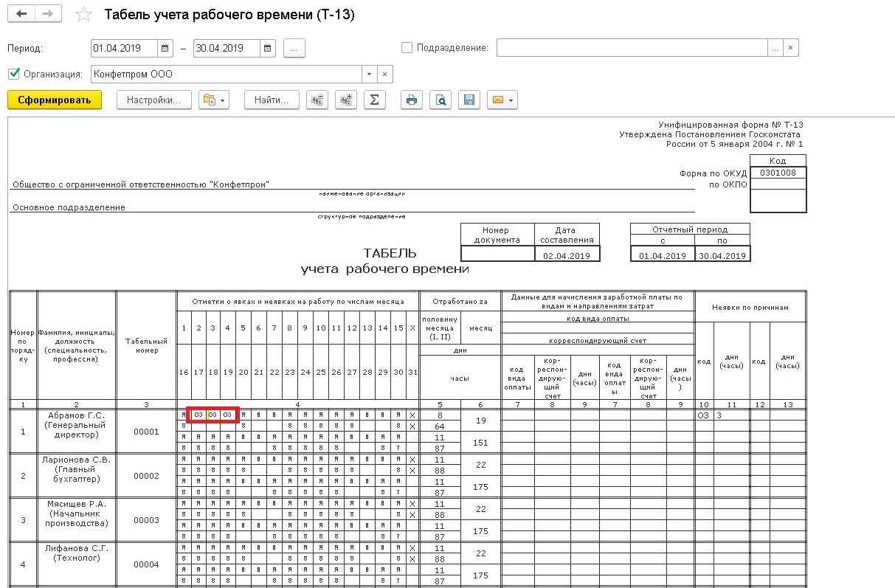895x588 pixels.
Task: Print the report with the printer icon
Action: point(412,100)
